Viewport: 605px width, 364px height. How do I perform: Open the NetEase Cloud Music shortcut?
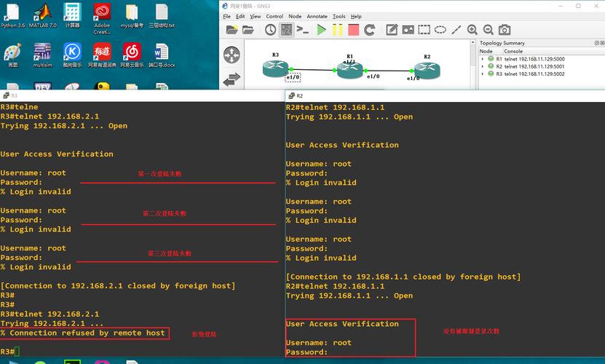pos(132,55)
